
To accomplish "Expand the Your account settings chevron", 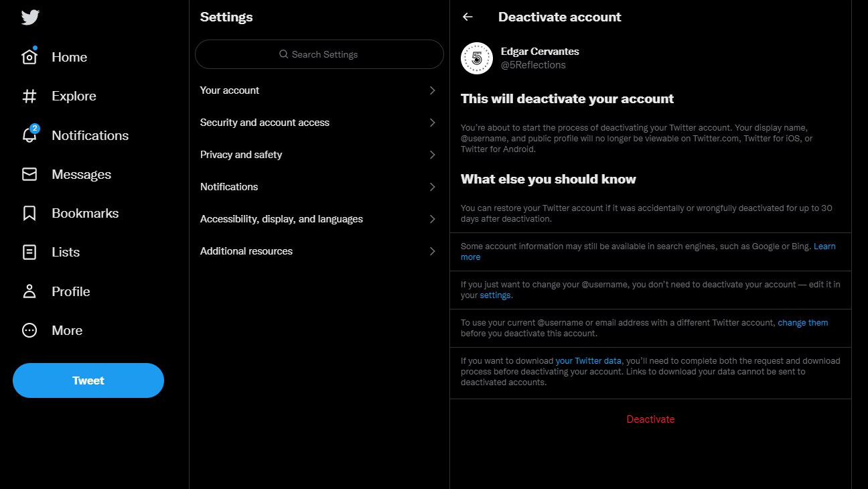I will (432, 90).
